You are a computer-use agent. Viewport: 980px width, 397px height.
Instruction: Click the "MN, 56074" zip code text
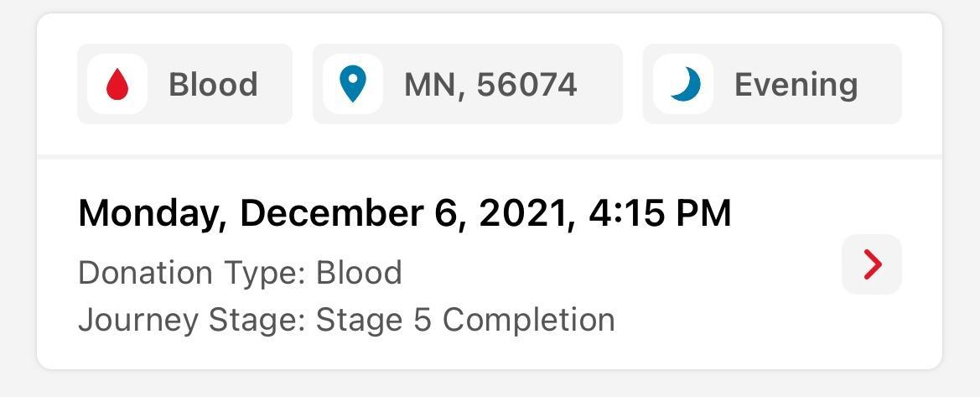tap(490, 85)
